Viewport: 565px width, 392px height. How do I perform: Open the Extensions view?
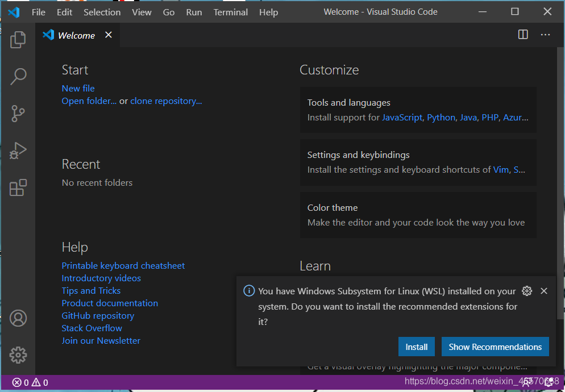click(x=18, y=187)
